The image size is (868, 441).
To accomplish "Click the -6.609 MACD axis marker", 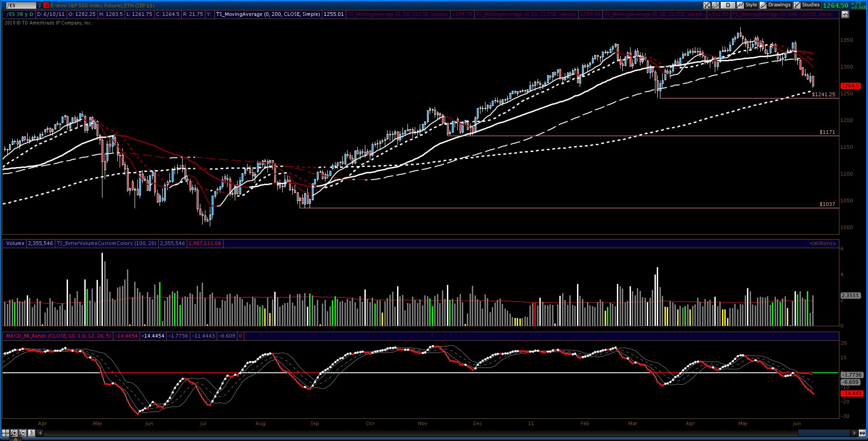I will click(x=850, y=382).
